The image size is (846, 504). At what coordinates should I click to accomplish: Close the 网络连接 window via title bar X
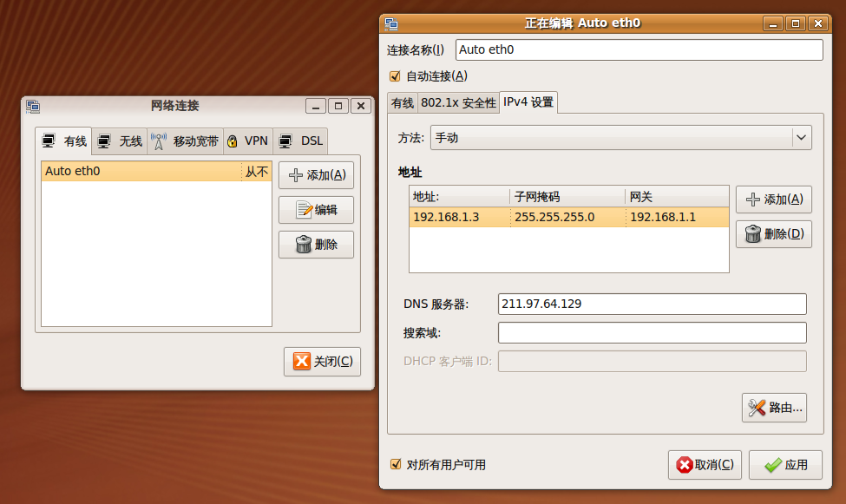[x=361, y=106]
